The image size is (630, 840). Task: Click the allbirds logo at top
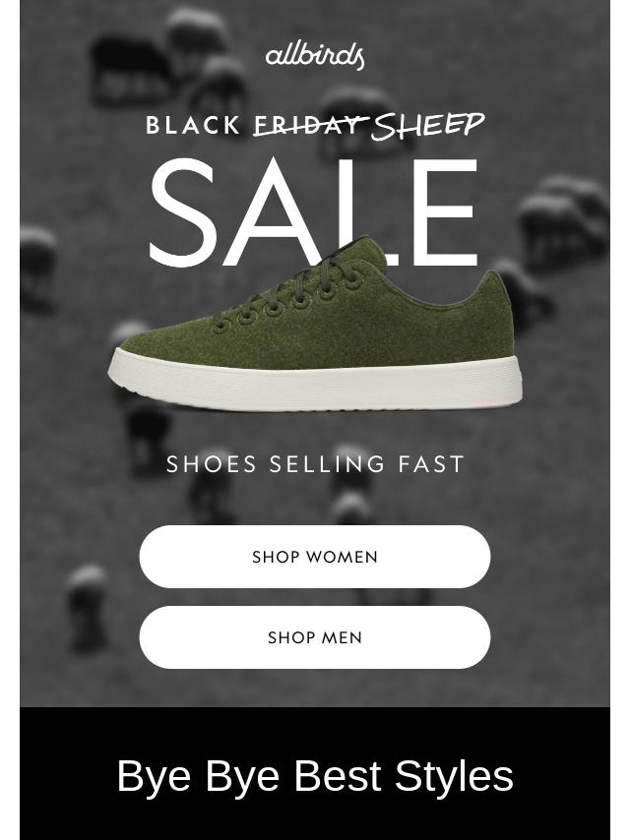click(x=315, y=56)
